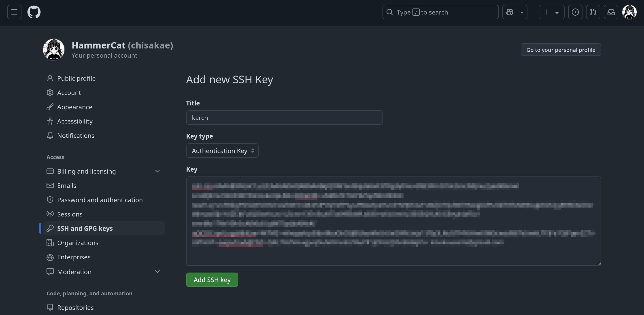Open Account settings
This screenshot has width=644, height=315.
point(104,93)
